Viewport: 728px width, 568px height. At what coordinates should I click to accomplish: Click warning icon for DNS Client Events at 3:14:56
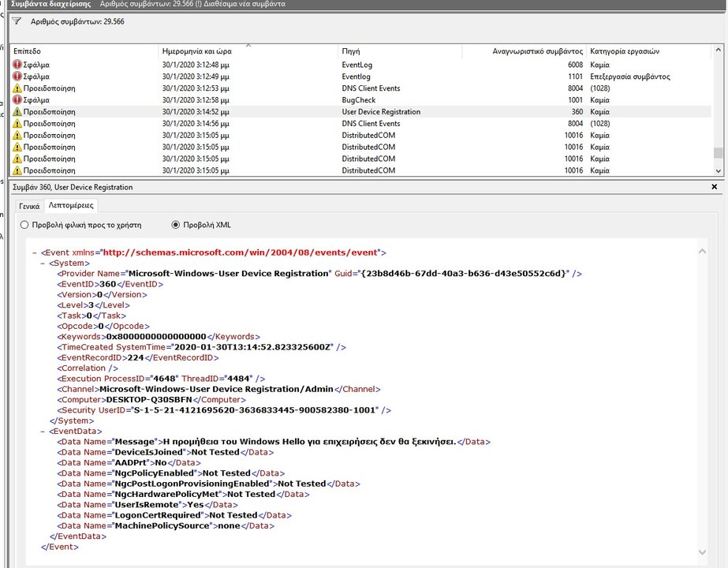17,124
